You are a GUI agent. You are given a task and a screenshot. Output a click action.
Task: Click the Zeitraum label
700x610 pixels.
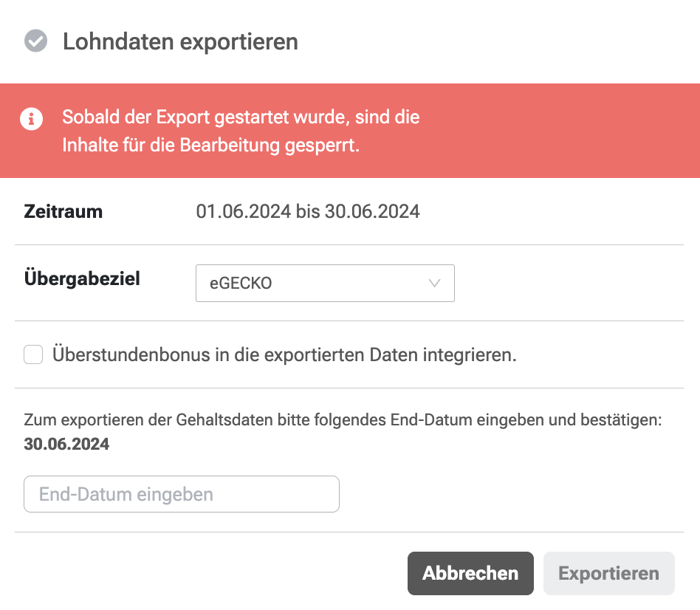pyautogui.click(x=64, y=211)
